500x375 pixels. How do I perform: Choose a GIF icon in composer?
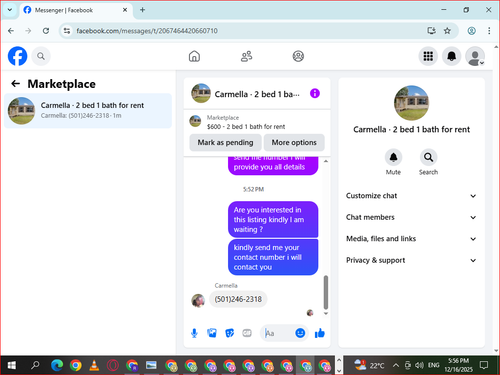click(x=247, y=333)
